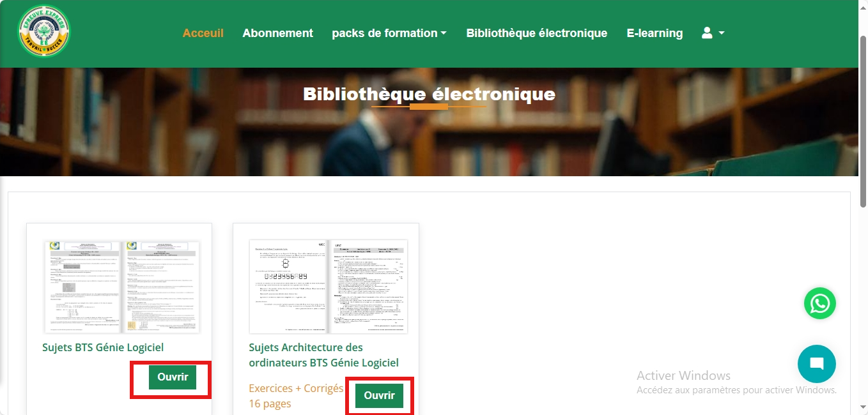The image size is (868, 415).
Task: Open Sujets Architecture des ordinateurs title link
Action: pyautogui.click(x=323, y=355)
